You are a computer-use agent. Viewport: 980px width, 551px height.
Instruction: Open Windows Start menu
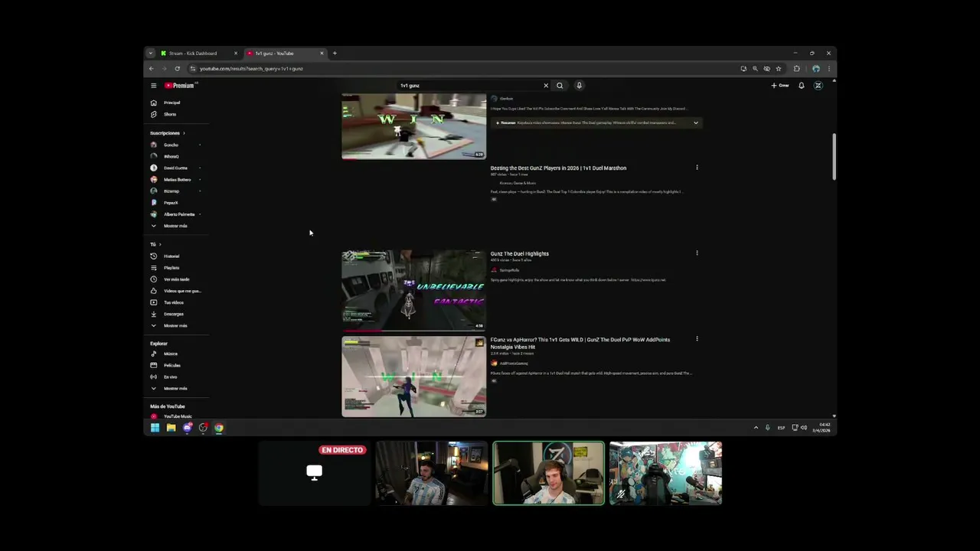click(x=155, y=428)
